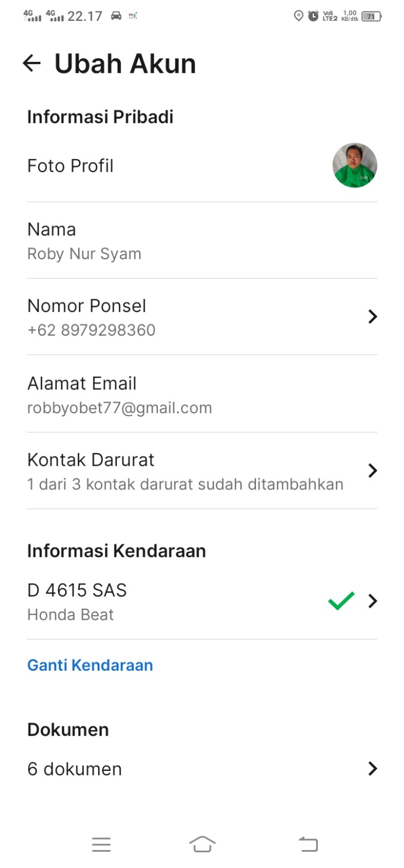Tap the Kontak Darurat label
Viewport: 404px width, 868px height.
tap(91, 460)
